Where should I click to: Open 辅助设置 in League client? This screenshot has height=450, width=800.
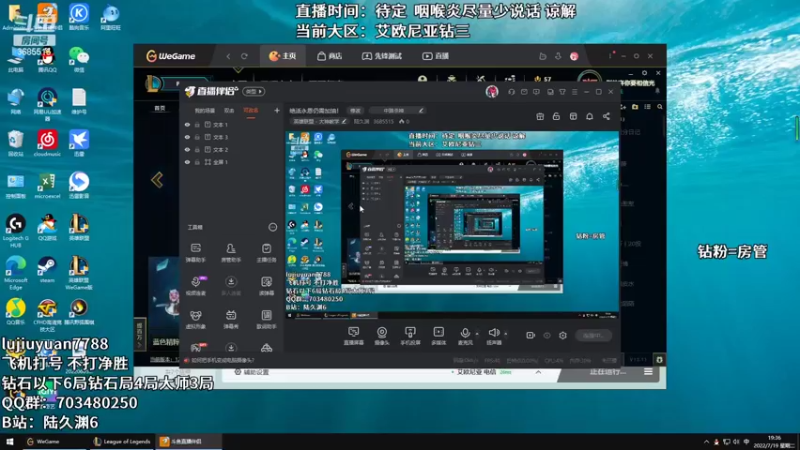tap(251, 372)
